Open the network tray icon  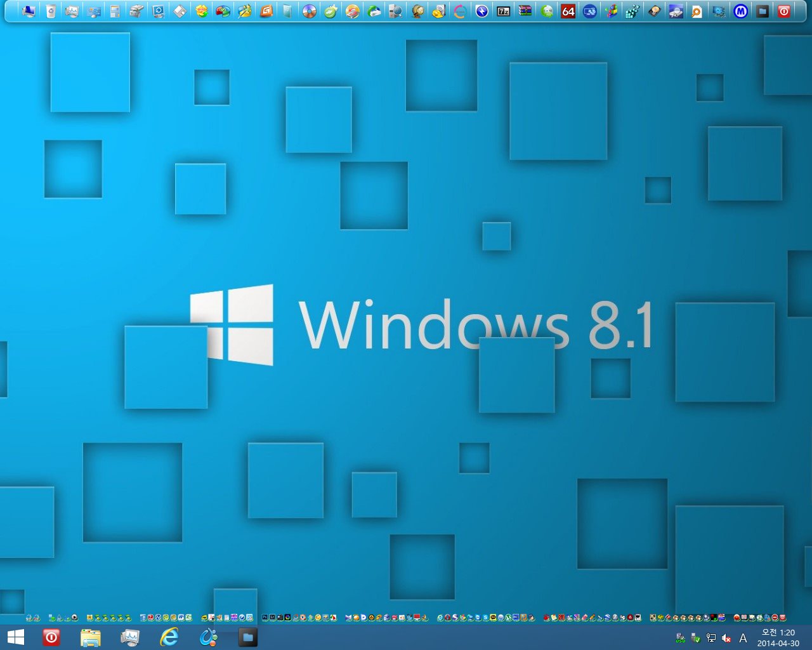pos(711,638)
